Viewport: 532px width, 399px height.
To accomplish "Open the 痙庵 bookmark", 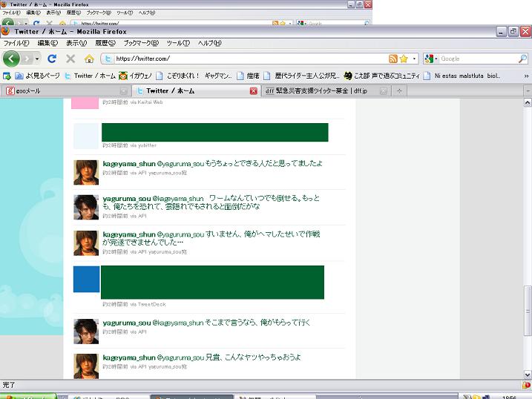I will point(249,76).
